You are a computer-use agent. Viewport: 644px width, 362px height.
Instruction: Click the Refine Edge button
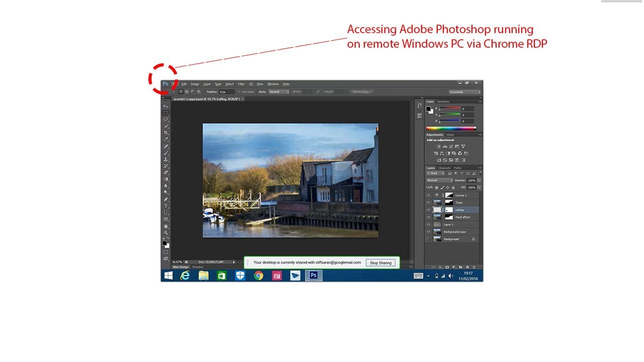click(362, 92)
